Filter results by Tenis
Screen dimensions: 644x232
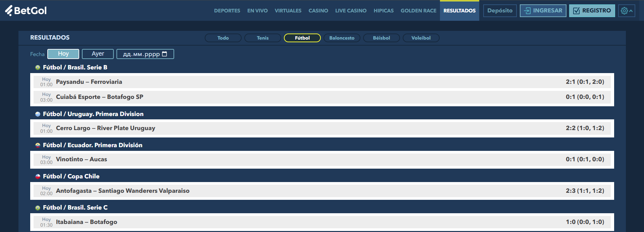coord(263,38)
